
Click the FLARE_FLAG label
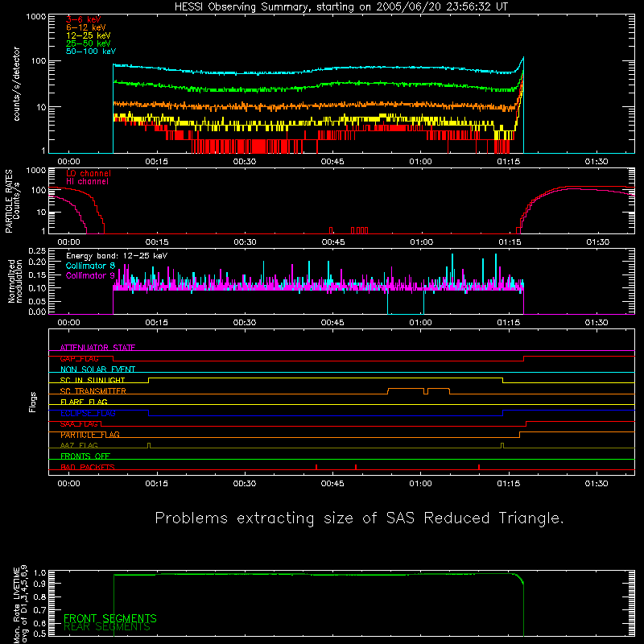[x=84, y=402]
